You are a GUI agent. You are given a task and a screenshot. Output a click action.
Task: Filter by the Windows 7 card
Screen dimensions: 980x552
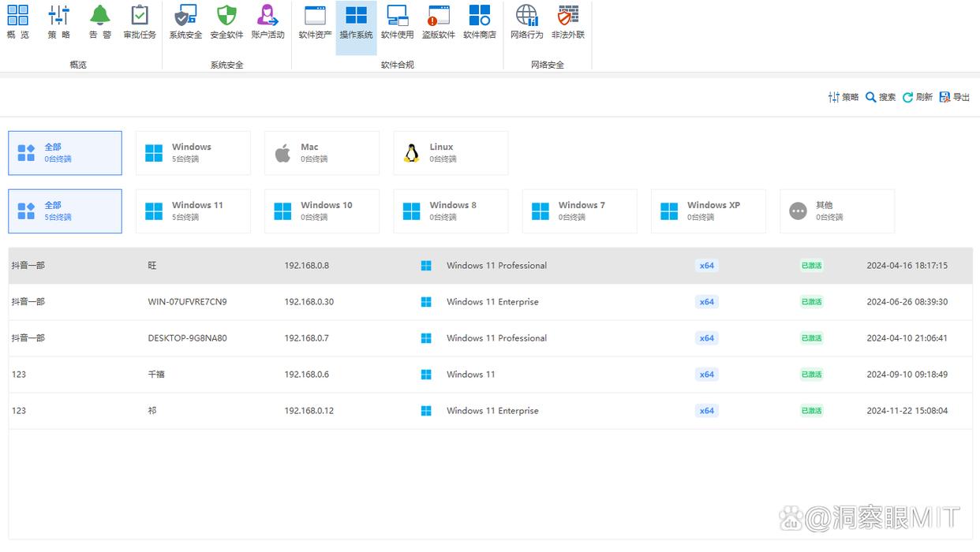click(x=580, y=211)
